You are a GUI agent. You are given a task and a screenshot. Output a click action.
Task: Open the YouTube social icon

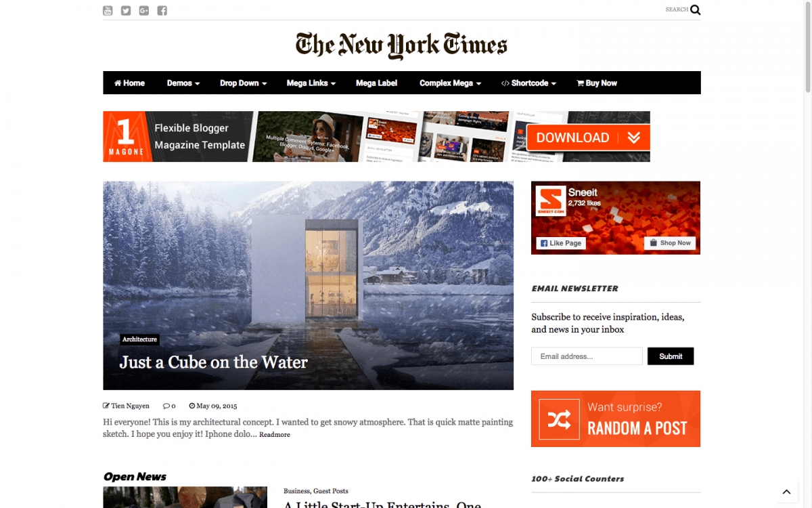(108, 10)
